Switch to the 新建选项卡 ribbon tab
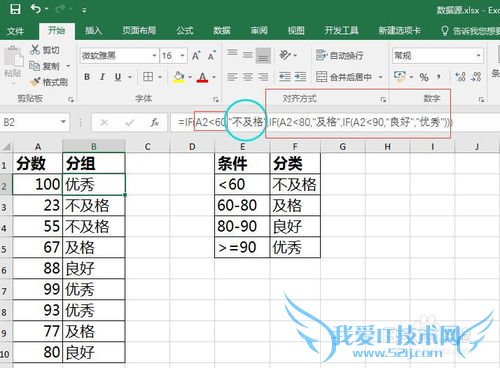Viewport: 500px width, 368px height. 399,31
